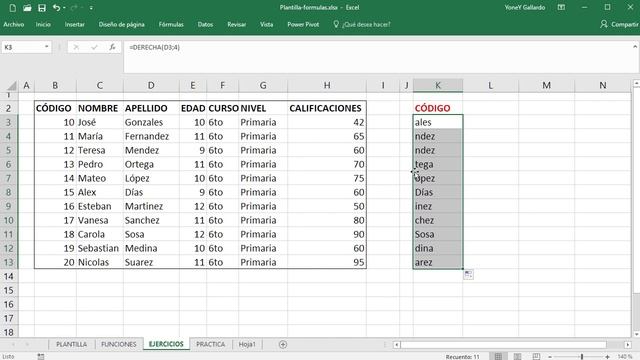Click the cell with Vanesa
Screen dimensions: 640x360
(100, 220)
